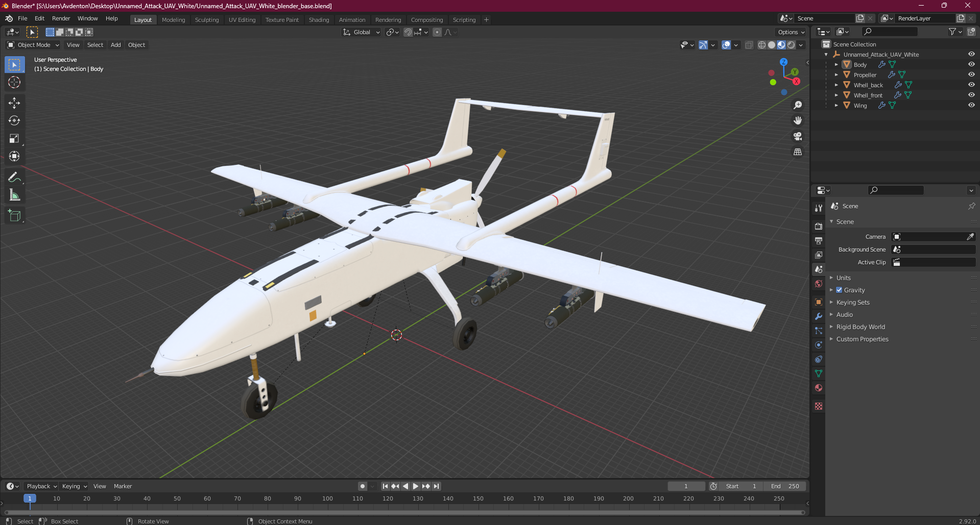The image size is (980, 525).
Task: Activate the Rotate tool
Action: (14, 120)
